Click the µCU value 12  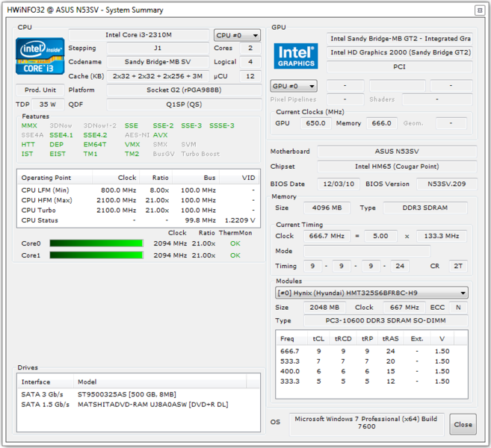250,76
